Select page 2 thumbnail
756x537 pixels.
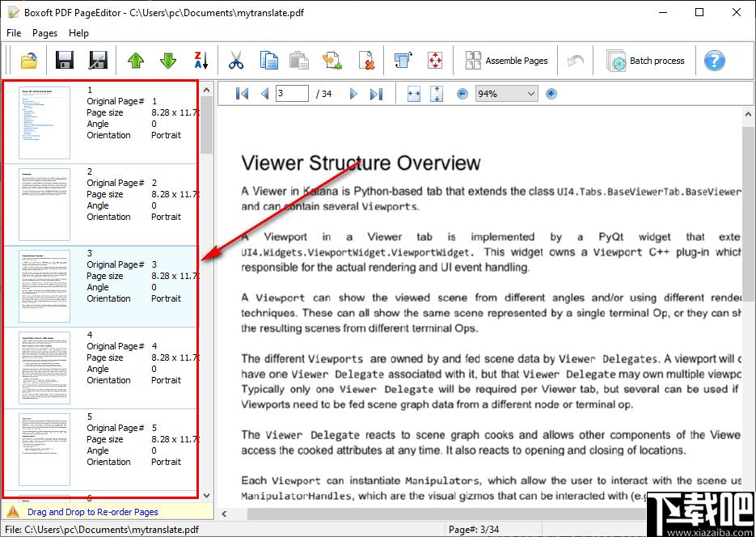(44, 205)
